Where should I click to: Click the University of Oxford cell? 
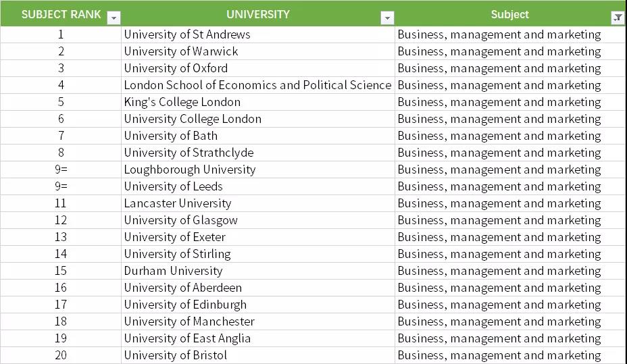pyautogui.click(x=176, y=68)
